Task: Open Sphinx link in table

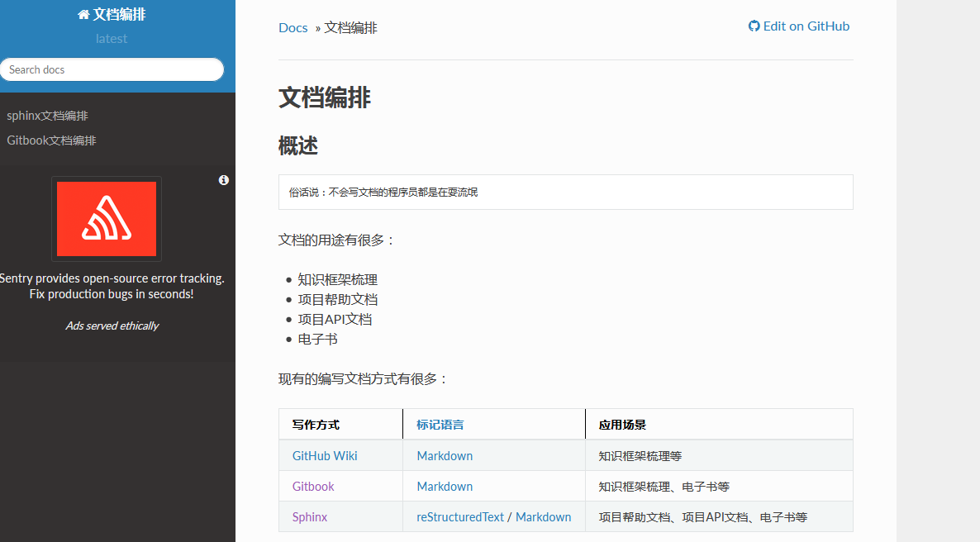Action: point(310,517)
